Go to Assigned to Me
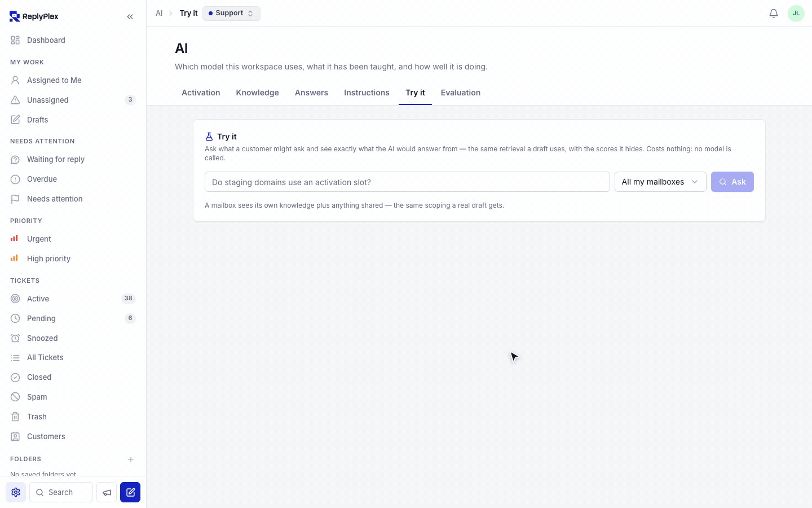The image size is (812, 508). 73,80
